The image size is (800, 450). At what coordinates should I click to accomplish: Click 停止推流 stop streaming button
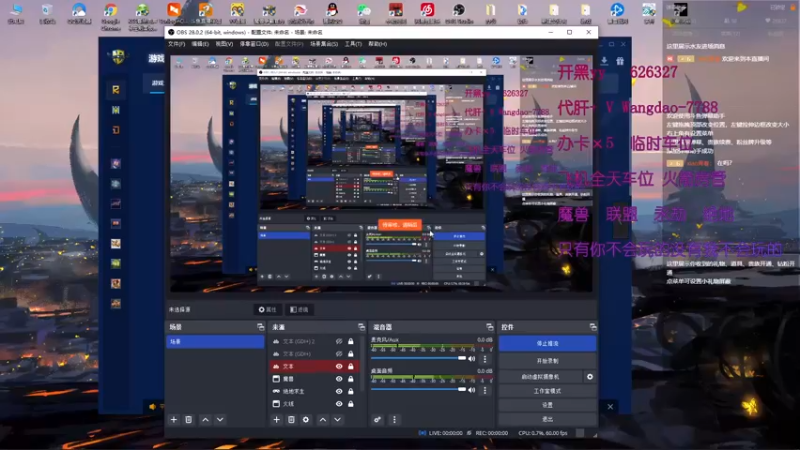[547, 343]
